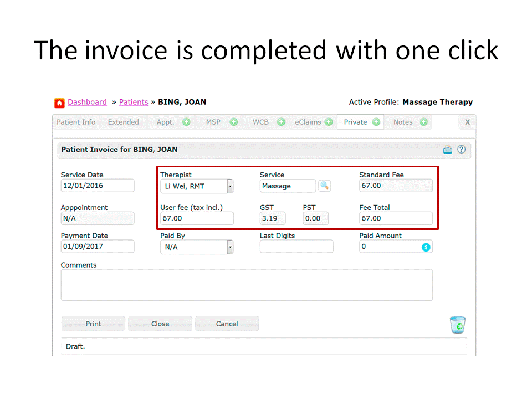Expand the Appt. tab plus control

click(186, 121)
